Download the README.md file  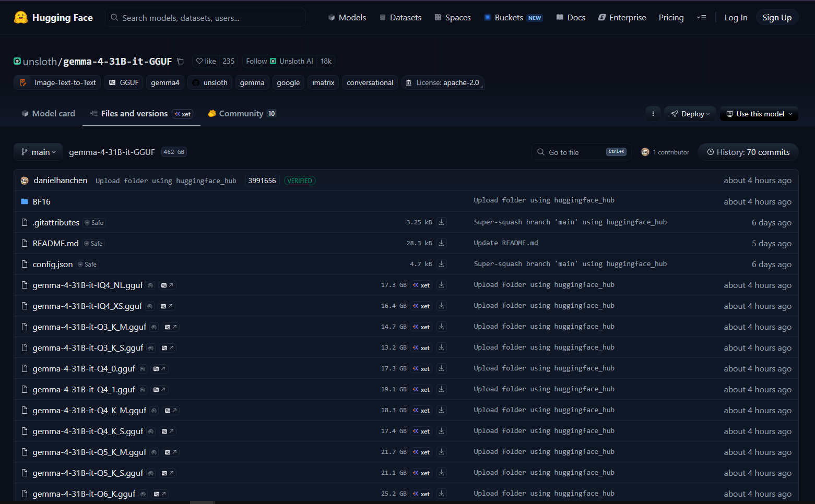click(442, 243)
